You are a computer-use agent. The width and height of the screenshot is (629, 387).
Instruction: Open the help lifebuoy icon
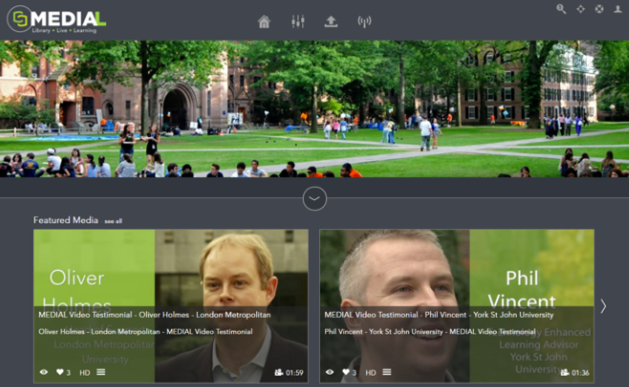pos(599,9)
